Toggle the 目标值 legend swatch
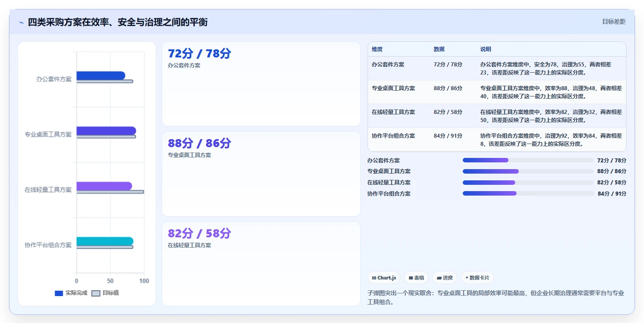The width and height of the screenshot is (644, 323). point(96,293)
